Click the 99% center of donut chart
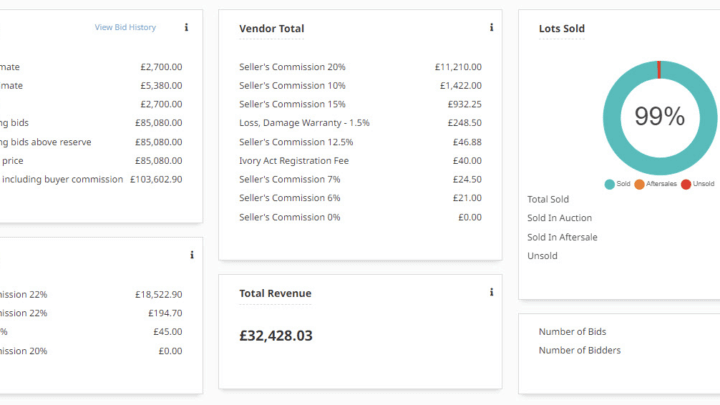720x405 pixels. (659, 116)
